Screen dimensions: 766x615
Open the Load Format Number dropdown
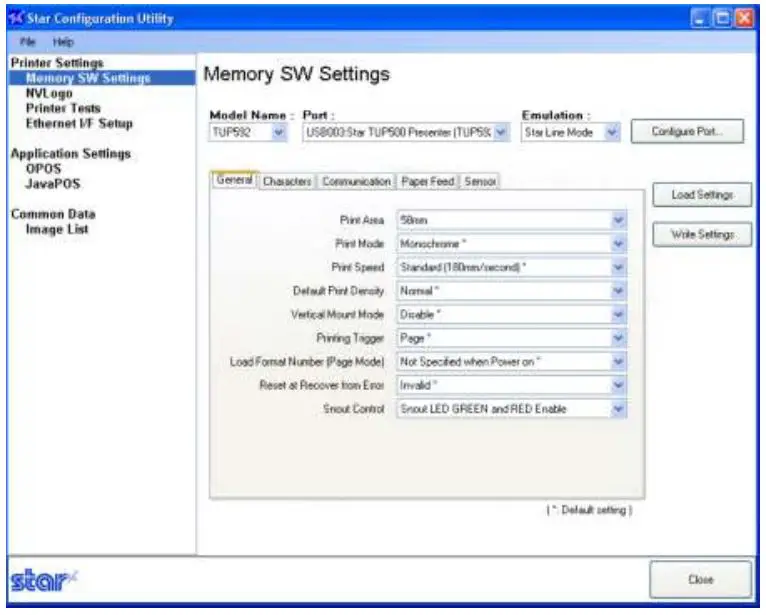(x=511, y=362)
